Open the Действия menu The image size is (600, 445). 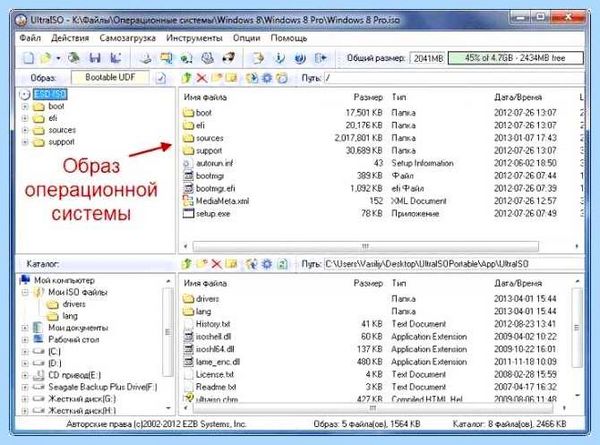70,38
